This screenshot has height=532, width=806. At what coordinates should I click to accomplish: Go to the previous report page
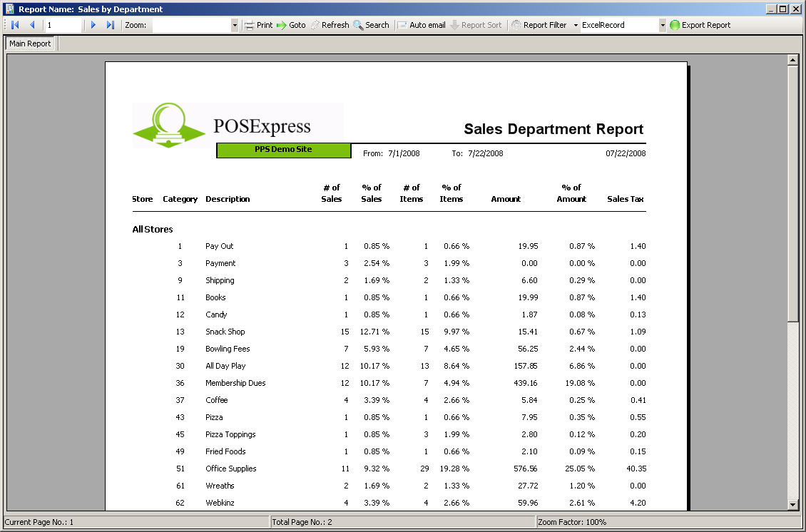[x=32, y=25]
